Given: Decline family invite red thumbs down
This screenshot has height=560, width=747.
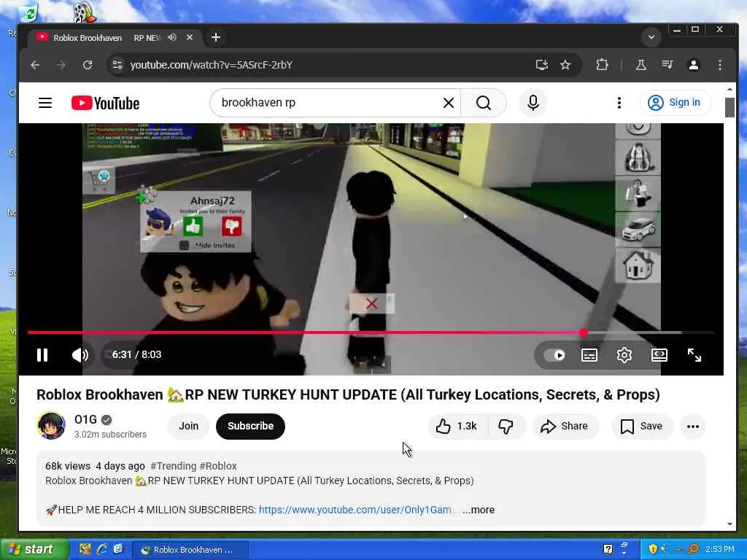Looking at the screenshot, I should 231,227.
